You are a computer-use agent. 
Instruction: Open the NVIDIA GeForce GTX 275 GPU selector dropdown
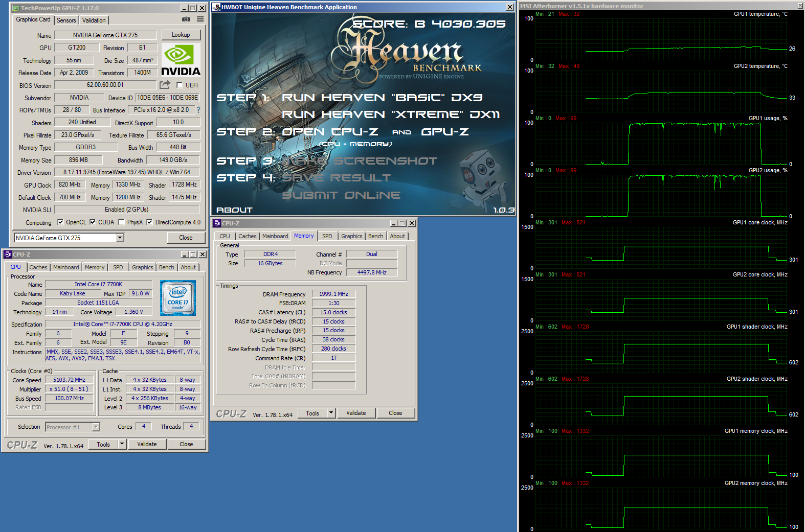coord(120,238)
